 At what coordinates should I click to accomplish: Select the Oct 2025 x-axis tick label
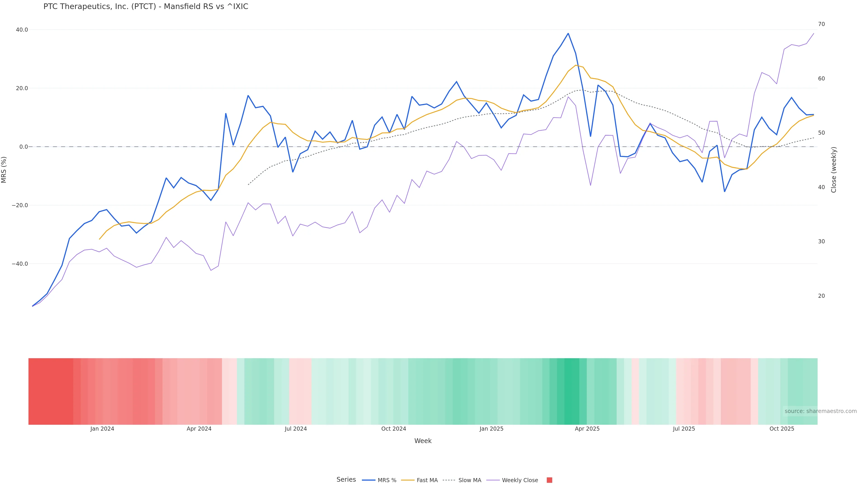click(782, 429)
